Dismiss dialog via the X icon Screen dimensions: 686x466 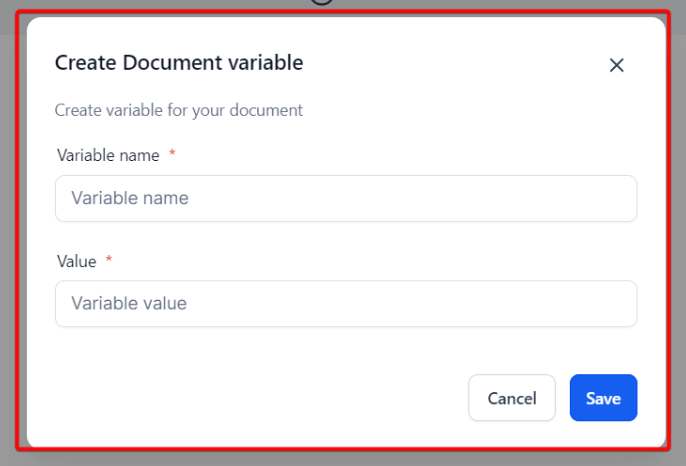616,65
